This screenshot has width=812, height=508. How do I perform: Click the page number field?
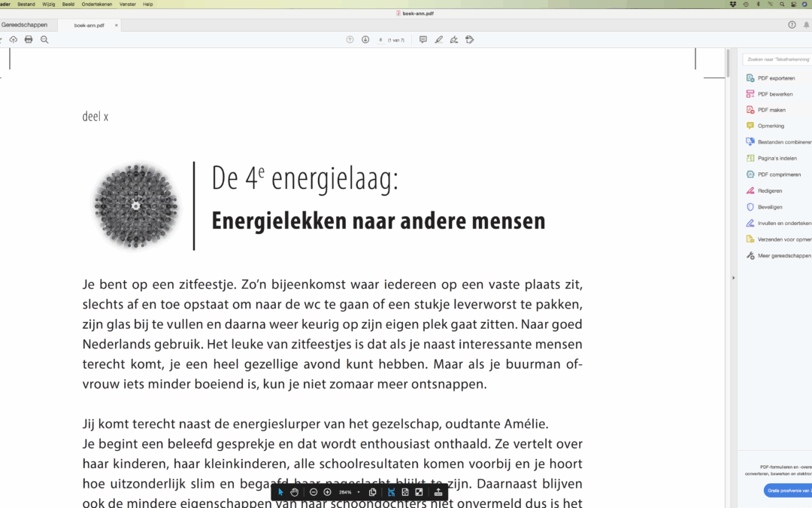(x=381, y=40)
